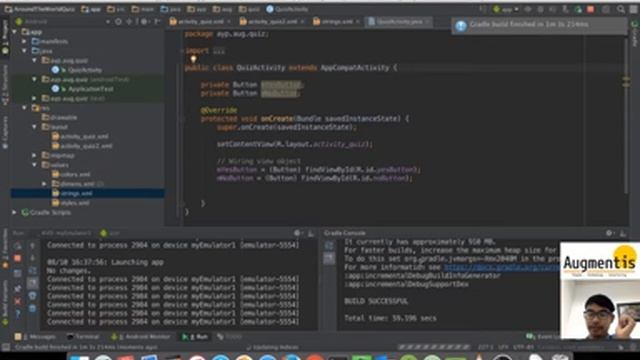The height and width of the screenshot is (360, 640).
Task: Click the QuizActivity breadcrumb in navigation bar
Action: tap(287, 9)
